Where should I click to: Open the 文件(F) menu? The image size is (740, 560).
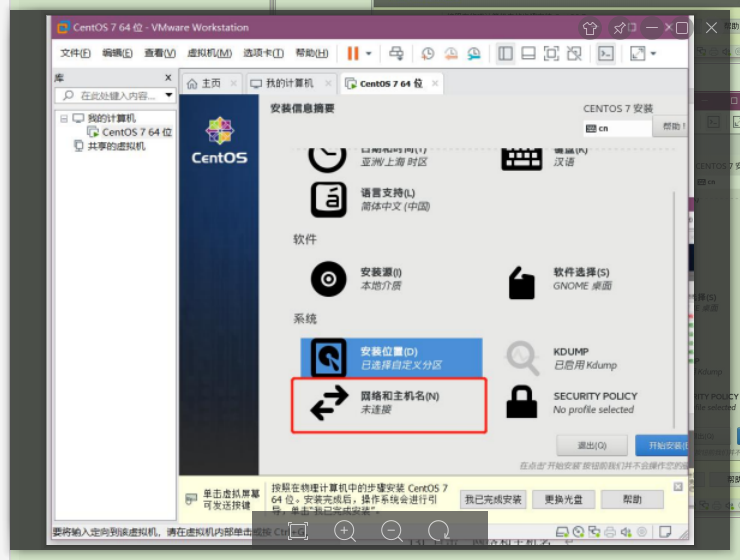pos(75,53)
